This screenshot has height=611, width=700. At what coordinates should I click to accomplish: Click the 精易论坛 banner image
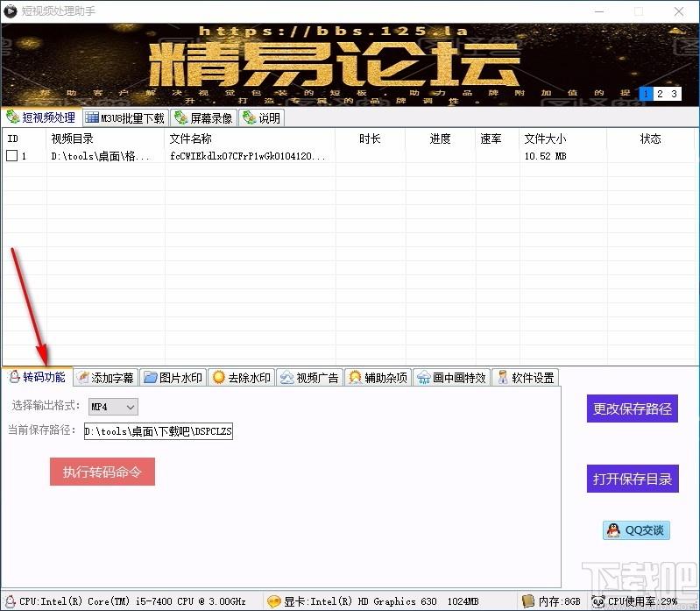350,65
